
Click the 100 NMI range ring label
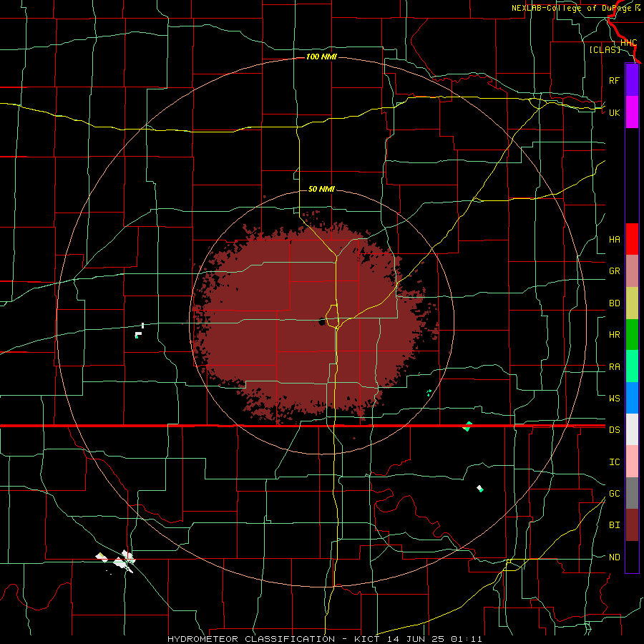(321, 57)
